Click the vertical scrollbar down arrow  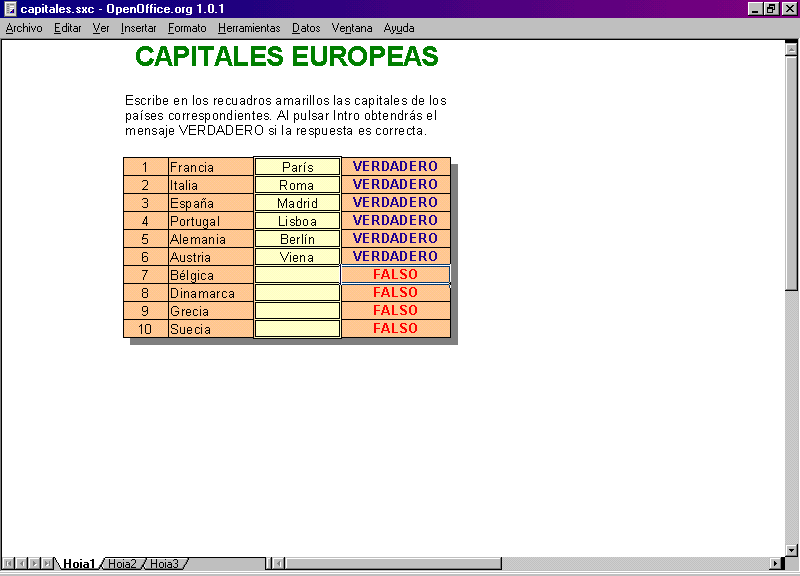[x=792, y=549]
